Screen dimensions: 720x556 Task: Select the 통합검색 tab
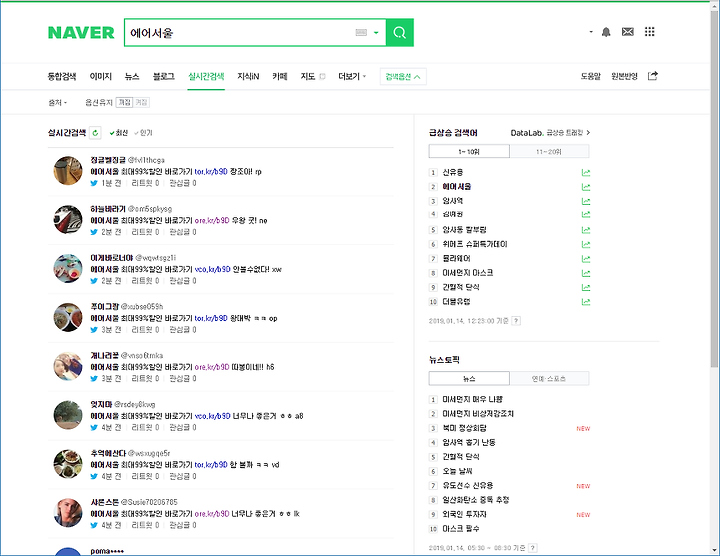[x=62, y=76]
